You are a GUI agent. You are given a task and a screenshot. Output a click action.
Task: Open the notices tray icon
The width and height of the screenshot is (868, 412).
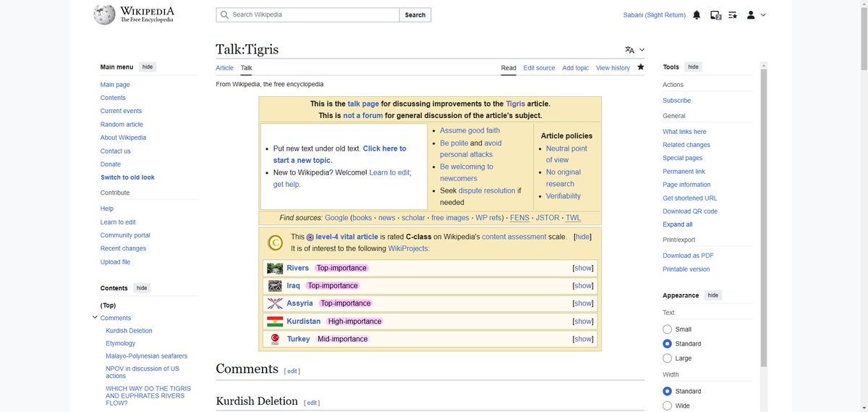tap(715, 14)
